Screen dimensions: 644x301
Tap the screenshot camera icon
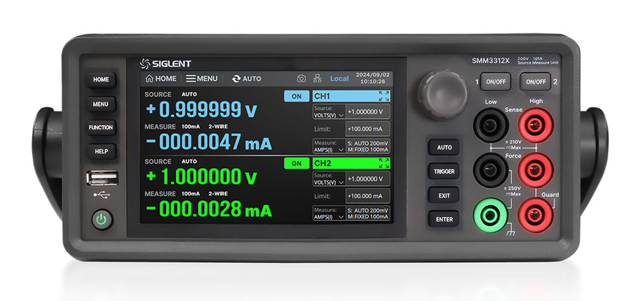pyautogui.click(x=301, y=79)
